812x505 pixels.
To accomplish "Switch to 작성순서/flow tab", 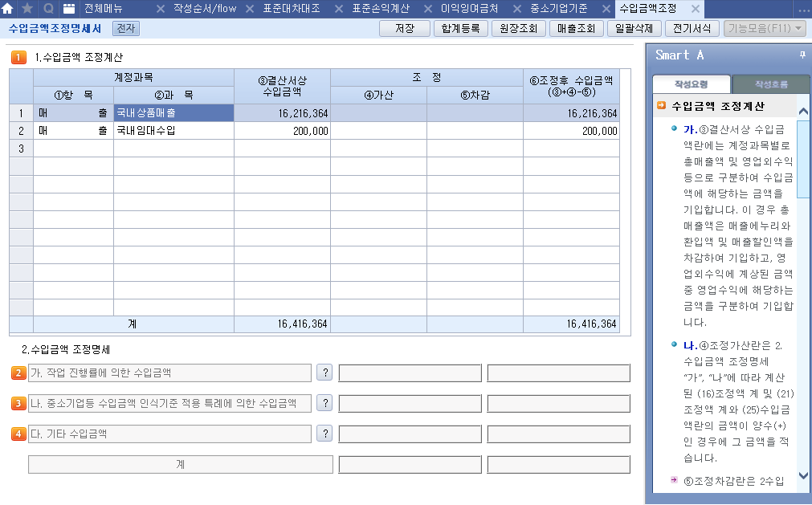I will click(x=205, y=8).
